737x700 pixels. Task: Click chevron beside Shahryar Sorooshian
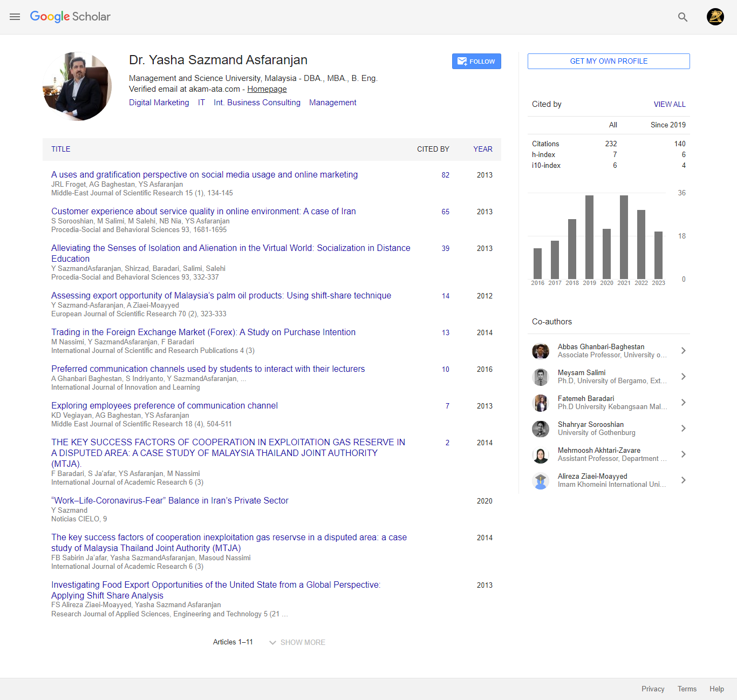(x=684, y=429)
